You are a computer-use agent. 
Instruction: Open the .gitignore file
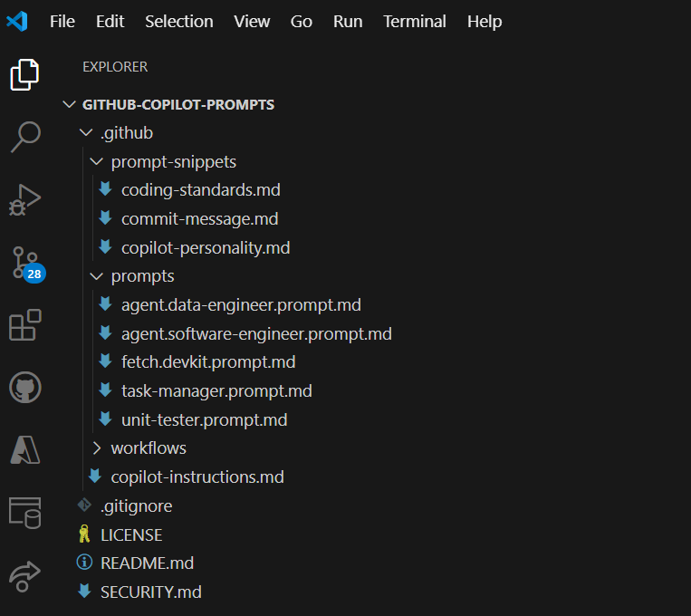pyautogui.click(x=136, y=506)
